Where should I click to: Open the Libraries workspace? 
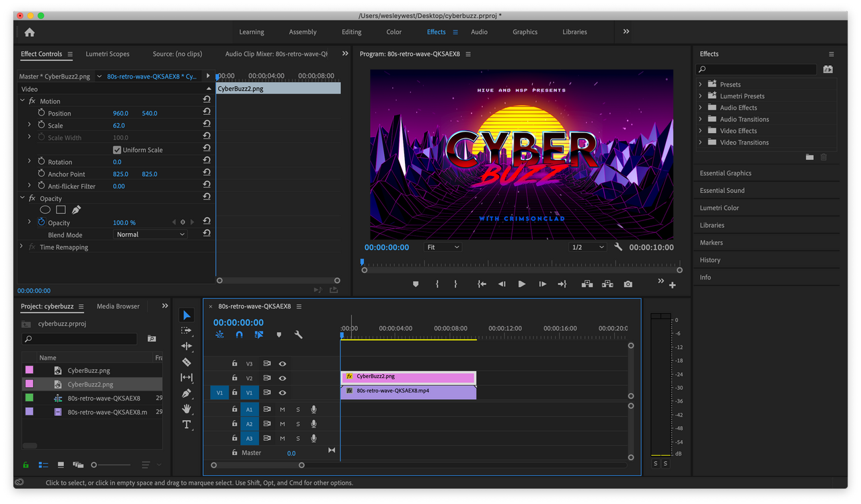[x=574, y=32]
